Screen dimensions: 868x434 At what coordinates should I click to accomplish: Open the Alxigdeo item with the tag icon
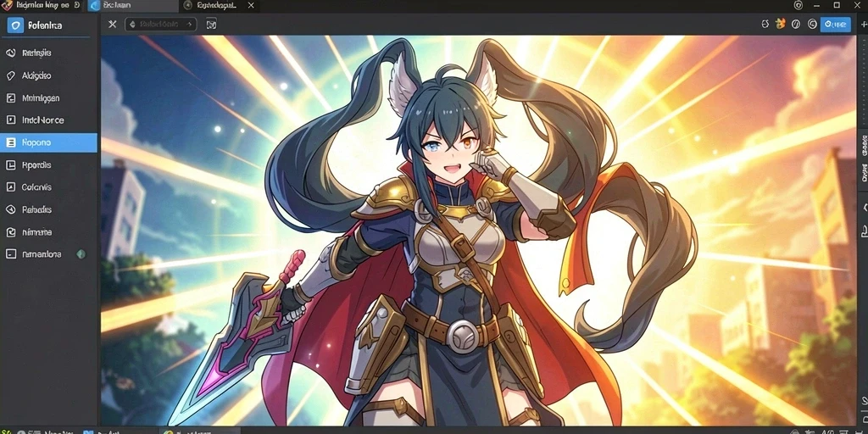pyautogui.click(x=48, y=75)
